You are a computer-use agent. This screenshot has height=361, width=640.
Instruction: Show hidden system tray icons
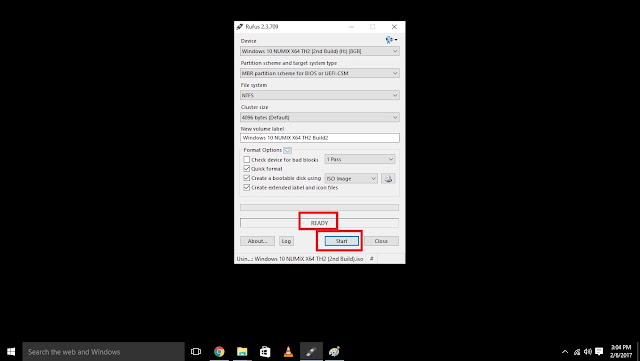point(565,352)
